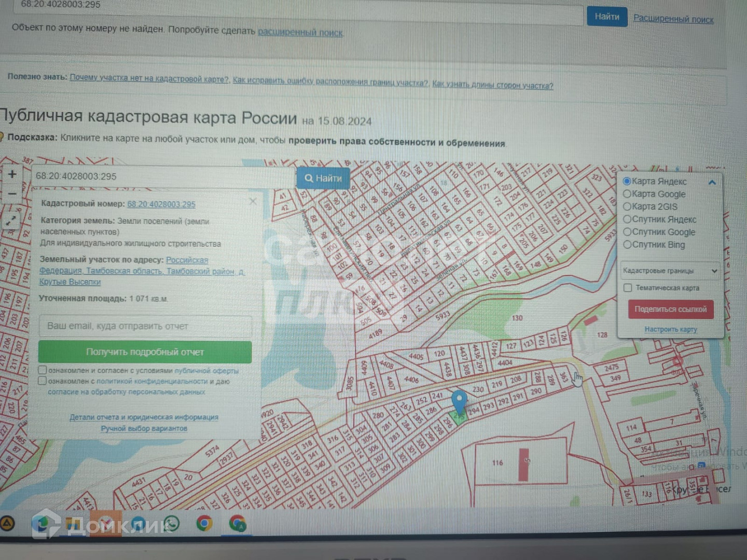Enable Тематическая карта checkbox
The image size is (747, 560).
tap(628, 288)
